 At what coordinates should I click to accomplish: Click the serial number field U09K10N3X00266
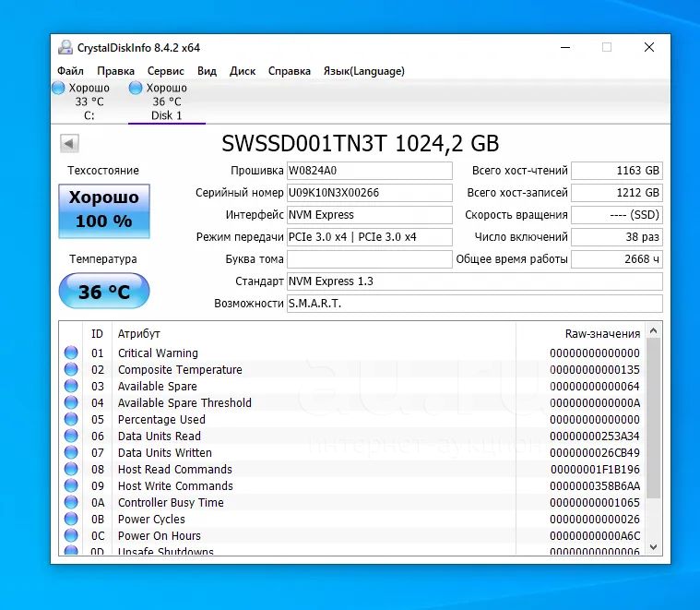tap(369, 193)
